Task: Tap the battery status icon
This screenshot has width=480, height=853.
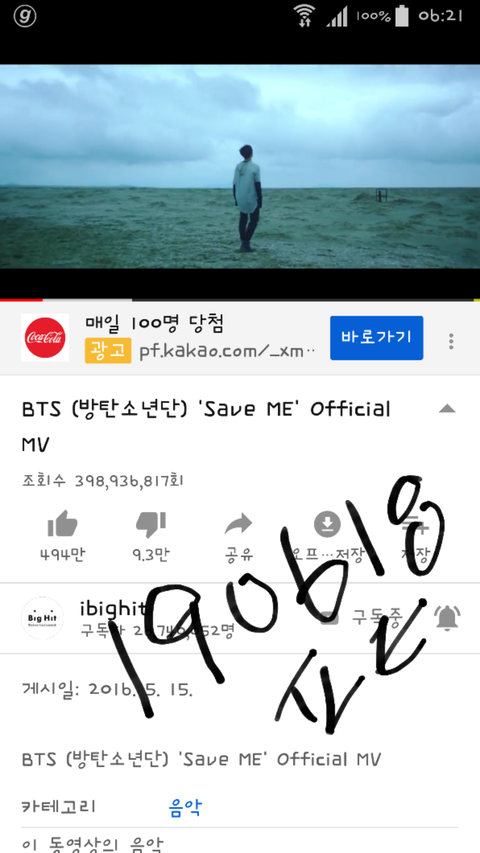Action: pos(402,15)
